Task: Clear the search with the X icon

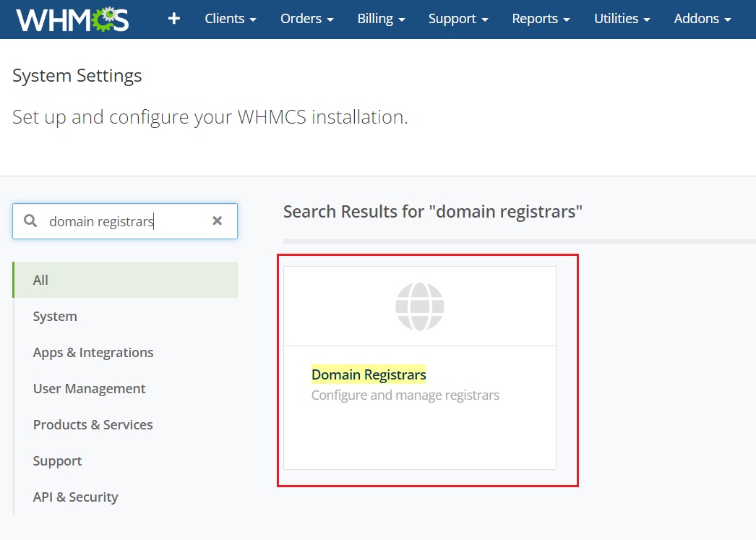Action: coord(217,220)
